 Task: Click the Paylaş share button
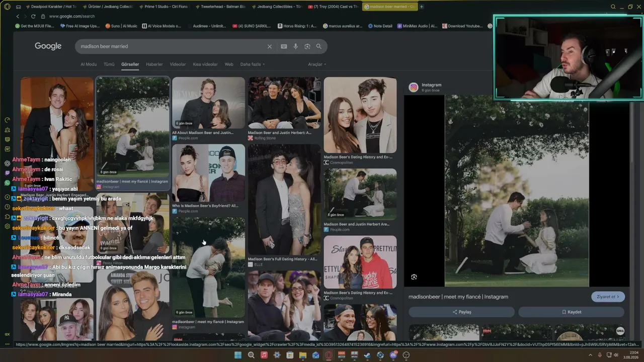click(462, 312)
